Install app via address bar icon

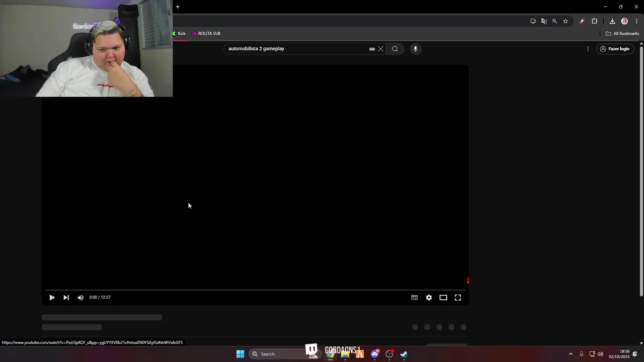(x=533, y=21)
